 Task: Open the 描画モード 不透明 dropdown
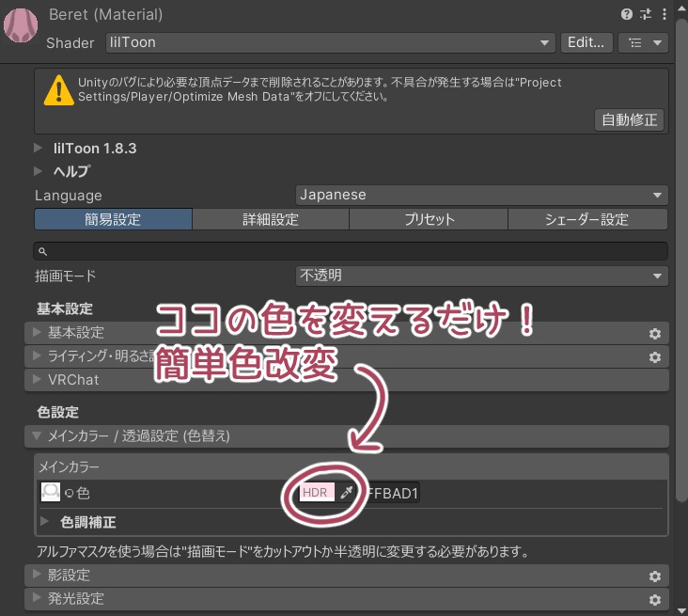482,276
